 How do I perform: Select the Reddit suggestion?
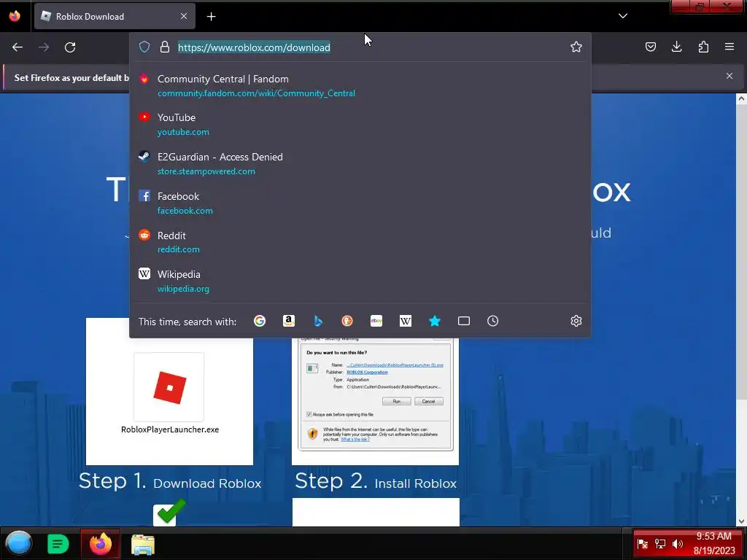(360, 242)
